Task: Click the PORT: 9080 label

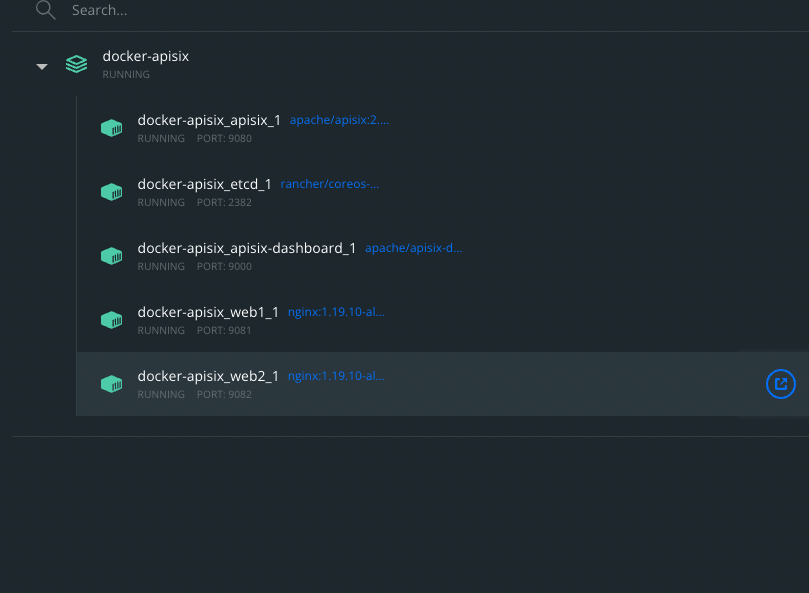Action: (x=224, y=138)
